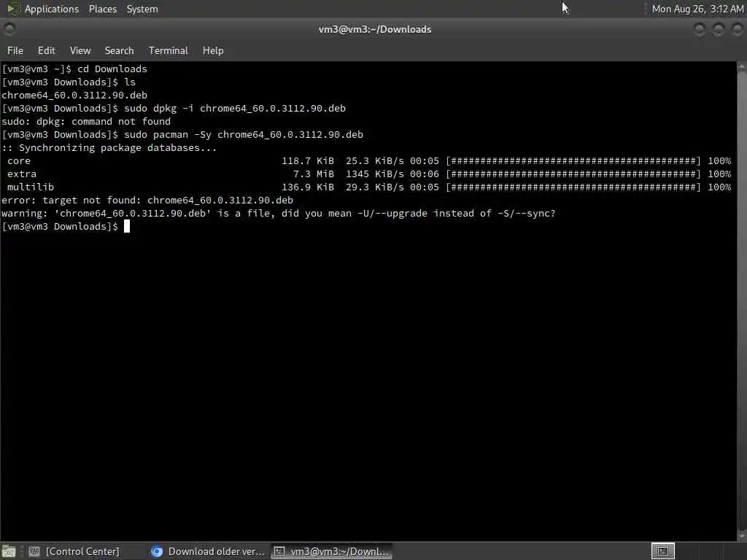The height and width of the screenshot is (560, 747).
Task: Click the extra progress bar at 100%
Action: pos(573,174)
